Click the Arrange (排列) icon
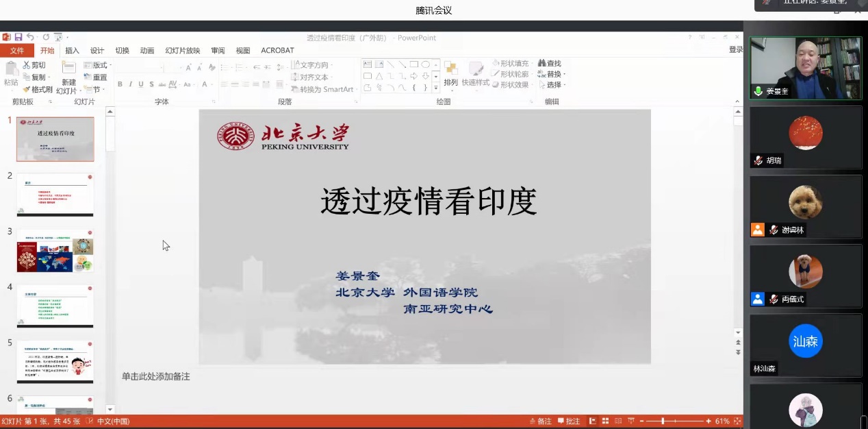The image size is (868, 429). (x=450, y=74)
